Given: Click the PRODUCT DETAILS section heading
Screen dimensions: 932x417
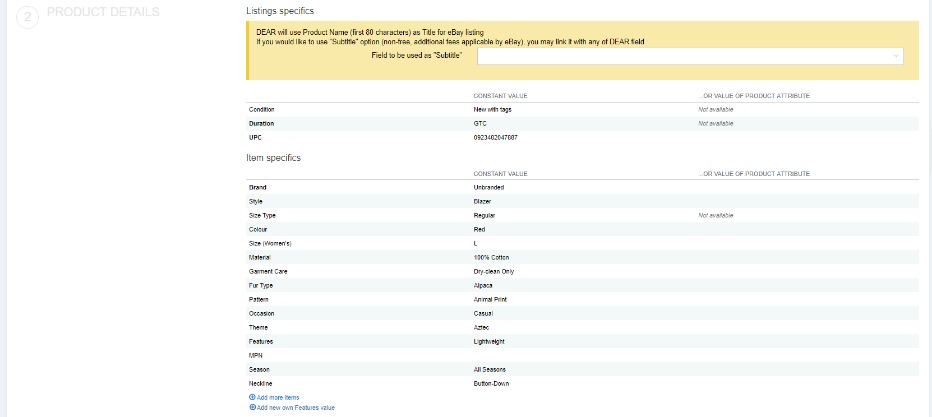Looking at the screenshot, I should 103,12.
